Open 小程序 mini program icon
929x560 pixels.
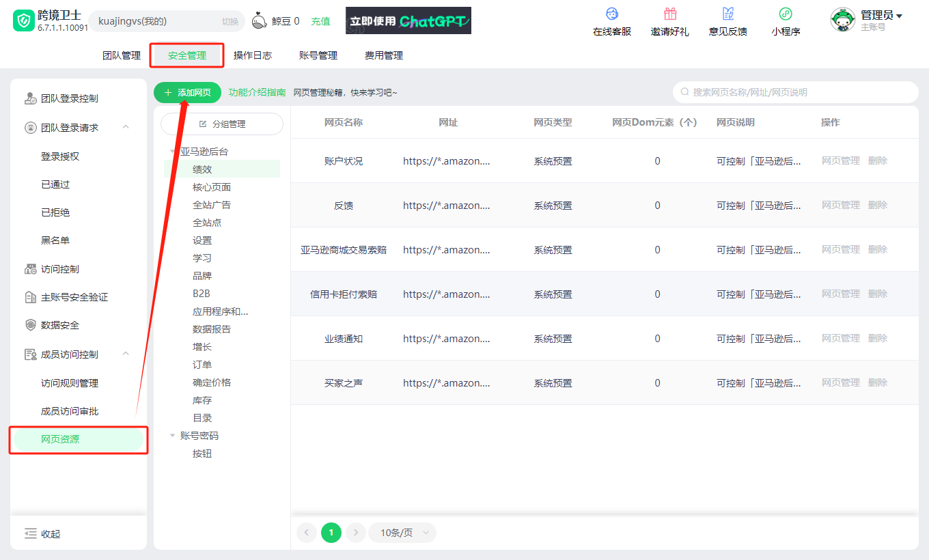tap(786, 14)
